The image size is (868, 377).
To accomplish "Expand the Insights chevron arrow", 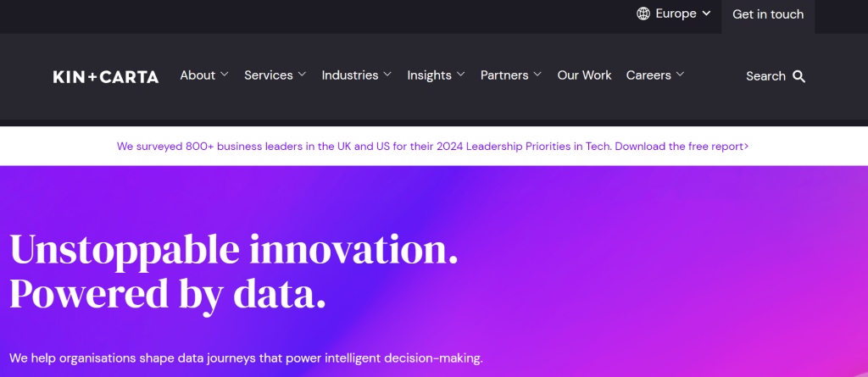I will click(461, 75).
